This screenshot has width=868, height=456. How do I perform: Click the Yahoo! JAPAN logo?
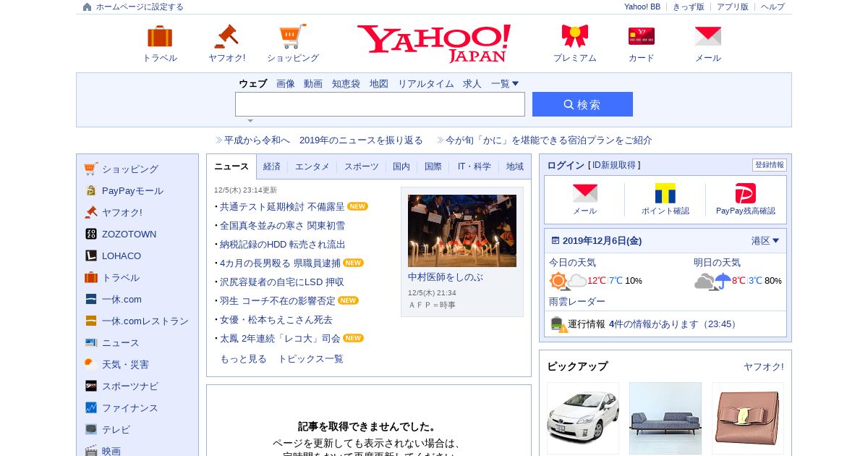pyautogui.click(x=434, y=43)
